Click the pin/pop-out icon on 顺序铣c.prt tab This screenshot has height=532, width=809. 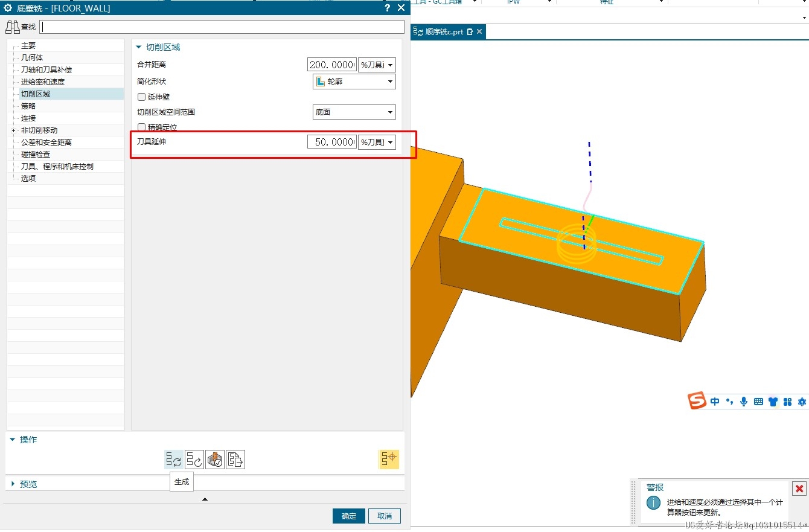click(470, 31)
